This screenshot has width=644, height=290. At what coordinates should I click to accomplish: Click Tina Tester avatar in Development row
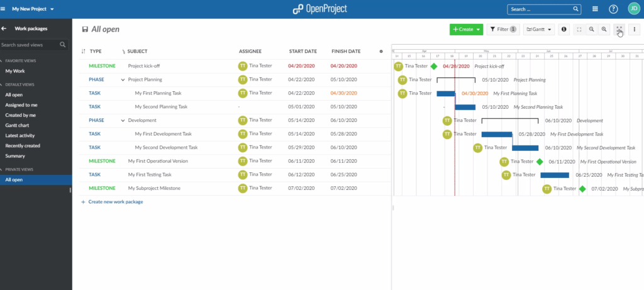click(242, 120)
